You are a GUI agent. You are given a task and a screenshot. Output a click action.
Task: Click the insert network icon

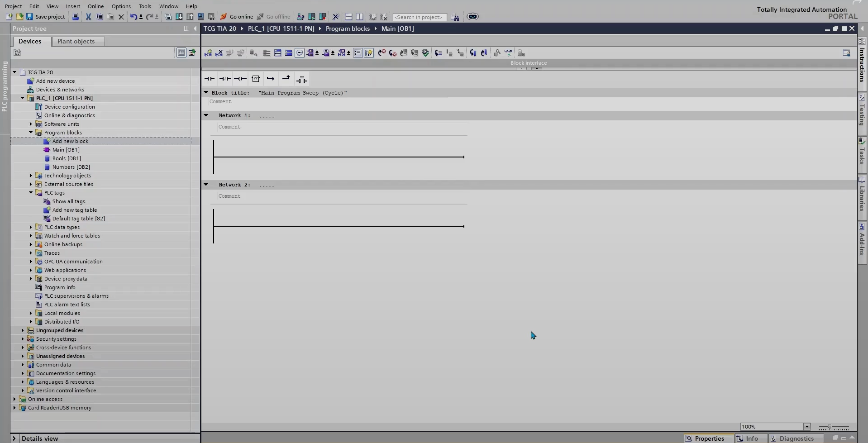tap(208, 53)
